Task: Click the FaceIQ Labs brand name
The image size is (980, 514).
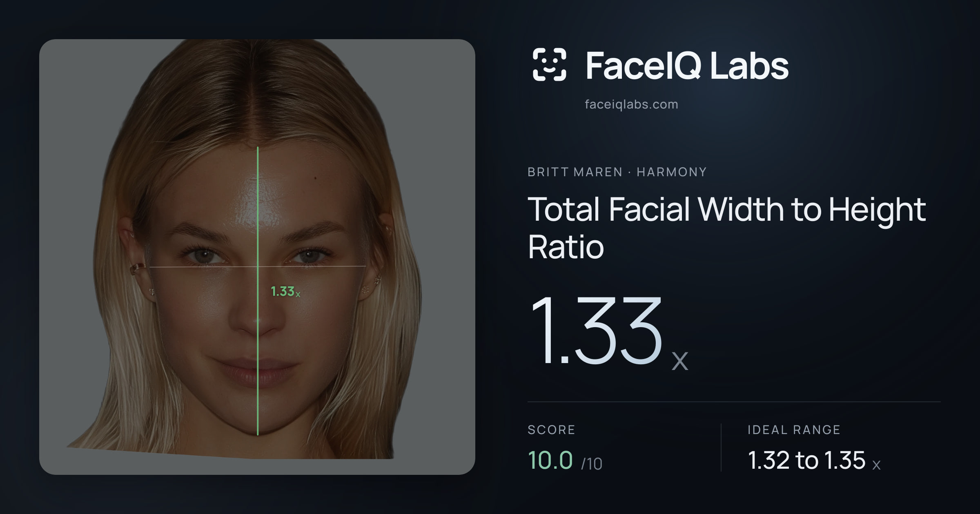Action: tap(687, 65)
